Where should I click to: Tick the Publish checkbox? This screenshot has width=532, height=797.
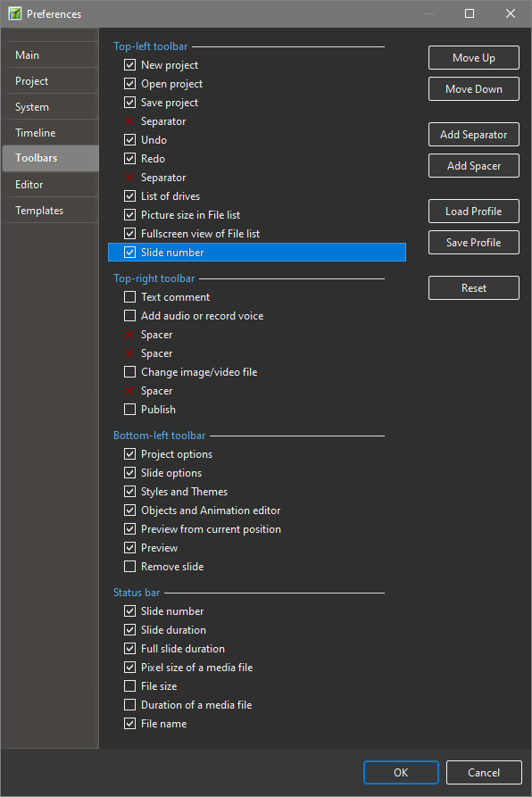point(130,409)
